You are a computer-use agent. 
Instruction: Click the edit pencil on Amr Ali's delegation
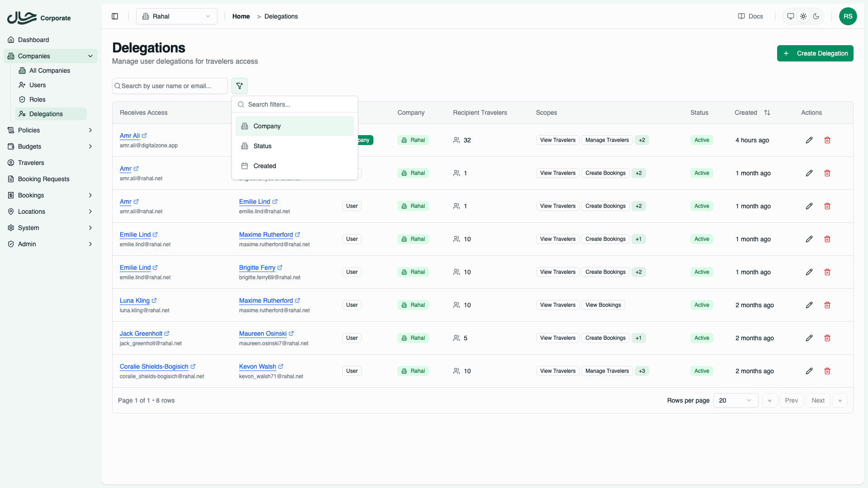pyautogui.click(x=809, y=140)
